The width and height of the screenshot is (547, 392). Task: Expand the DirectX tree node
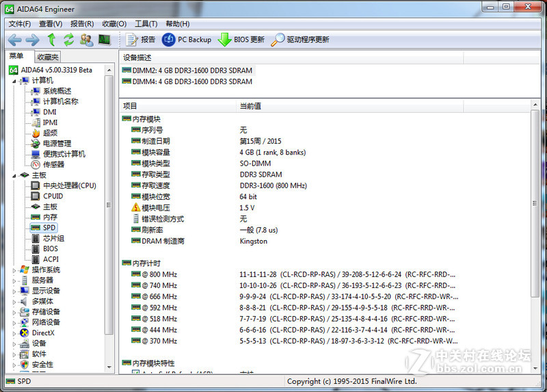click(x=14, y=333)
